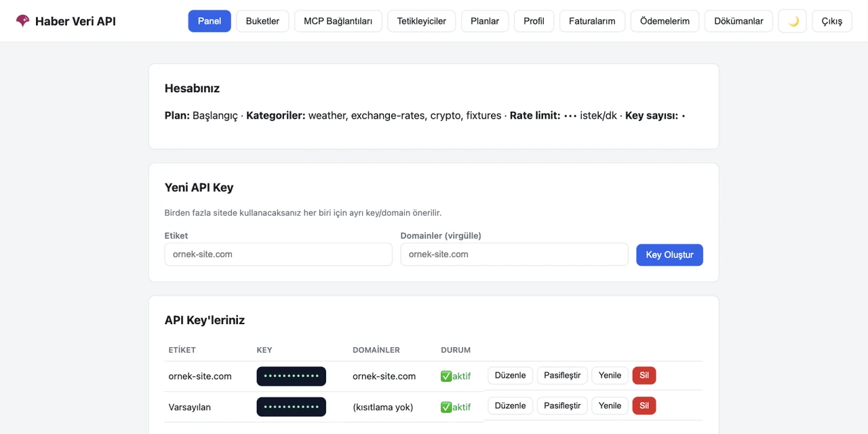The image size is (868, 434).
Task: Click the aktif checkmark icon for Varsayılan
Action: click(x=446, y=407)
